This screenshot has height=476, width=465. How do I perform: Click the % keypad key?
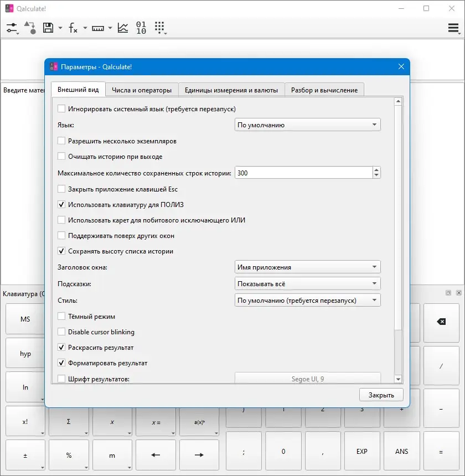click(x=69, y=455)
